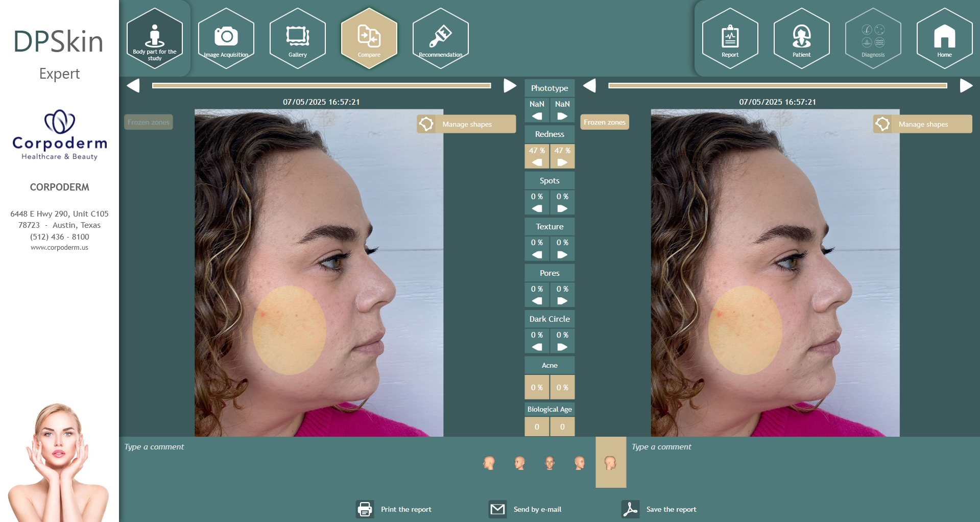
Task: Click Redness right arrow 47% cell
Action: (x=562, y=156)
